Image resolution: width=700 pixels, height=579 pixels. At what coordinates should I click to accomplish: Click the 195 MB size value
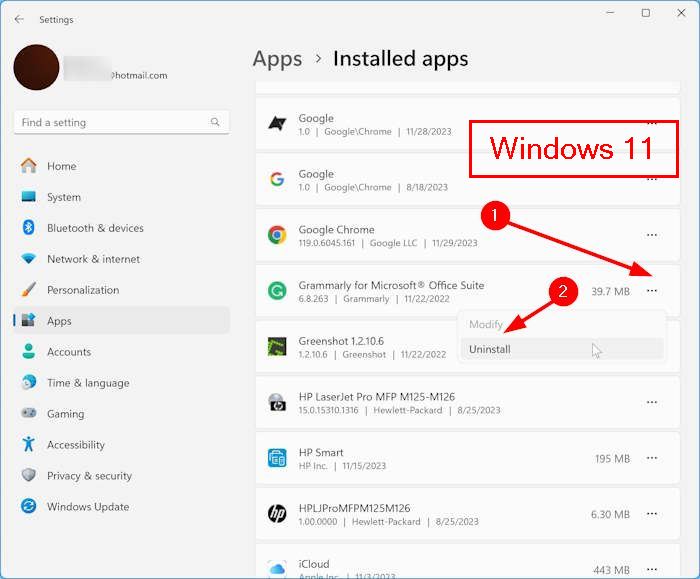[x=612, y=458]
